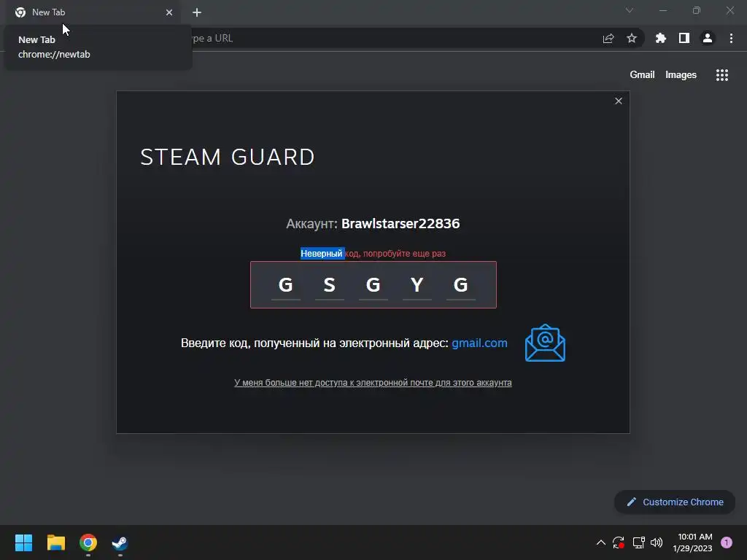Open Chrome three-dot menu
747x560 pixels.
(x=731, y=38)
